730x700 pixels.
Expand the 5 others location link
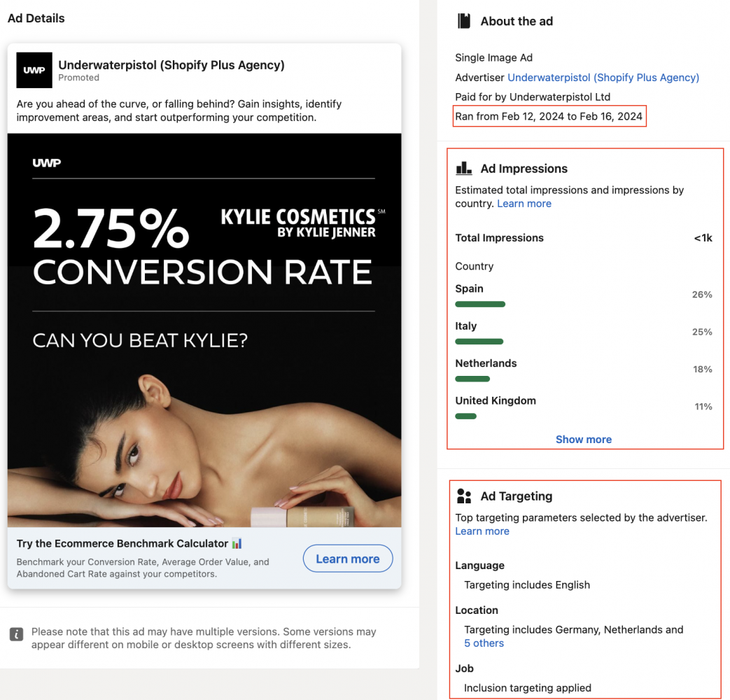484,643
